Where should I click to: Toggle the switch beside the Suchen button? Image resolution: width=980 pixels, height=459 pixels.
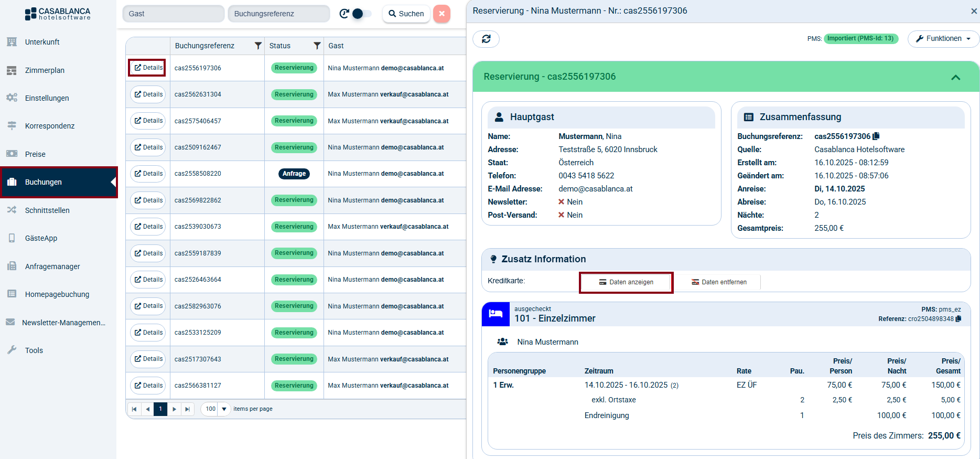tap(361, 14)
